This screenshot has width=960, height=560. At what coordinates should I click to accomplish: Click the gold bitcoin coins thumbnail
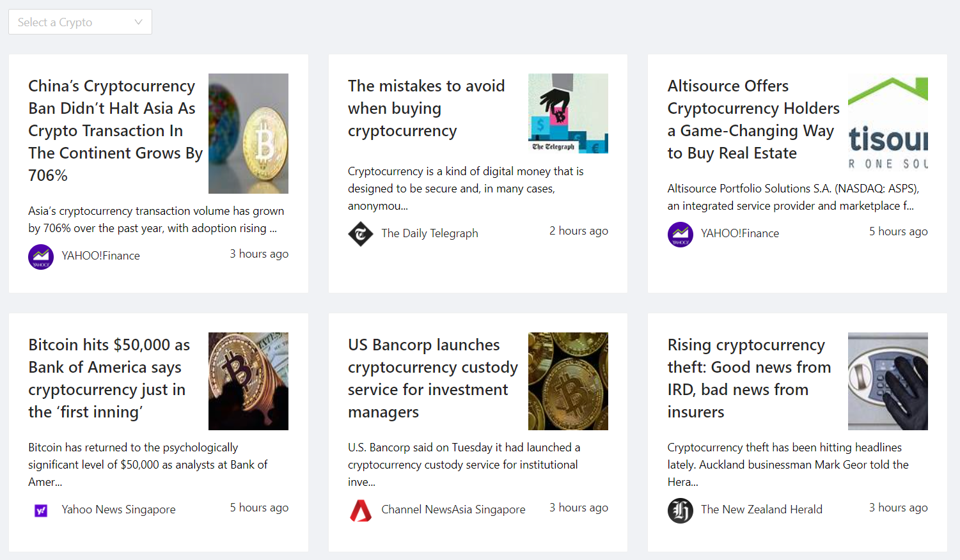point(568,381)
